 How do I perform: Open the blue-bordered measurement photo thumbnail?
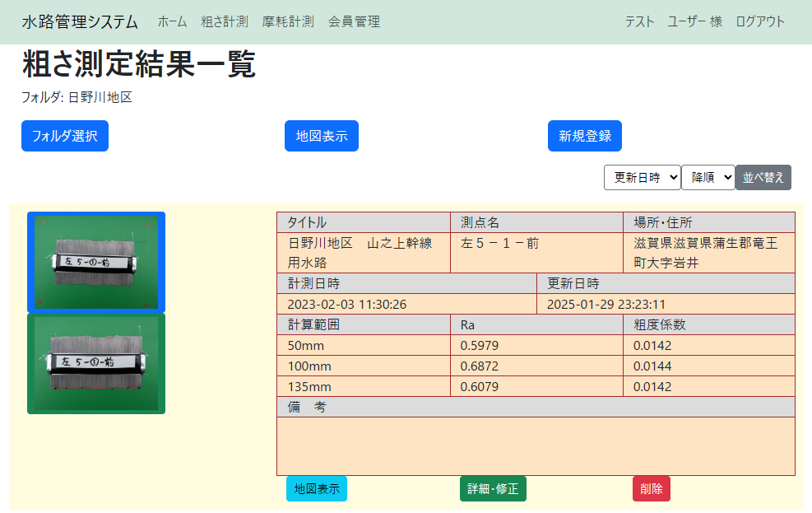(x=96, y=262)
